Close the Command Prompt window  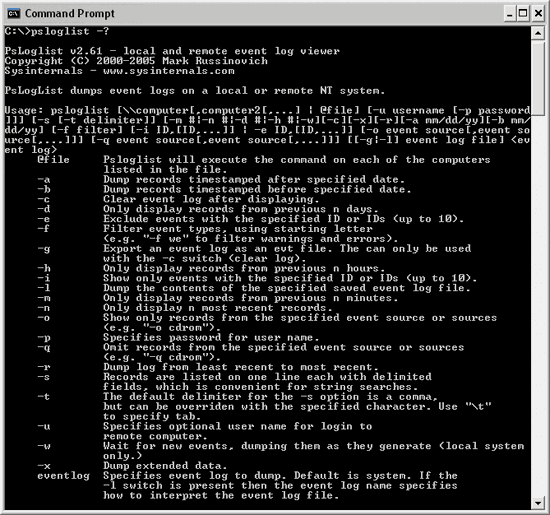tap(538, 14)
